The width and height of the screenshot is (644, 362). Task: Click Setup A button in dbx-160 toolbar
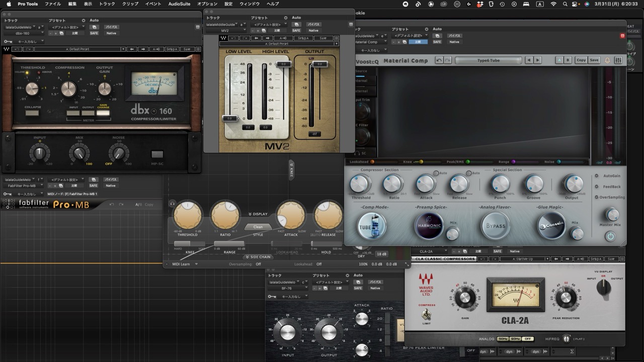[172, 49]
